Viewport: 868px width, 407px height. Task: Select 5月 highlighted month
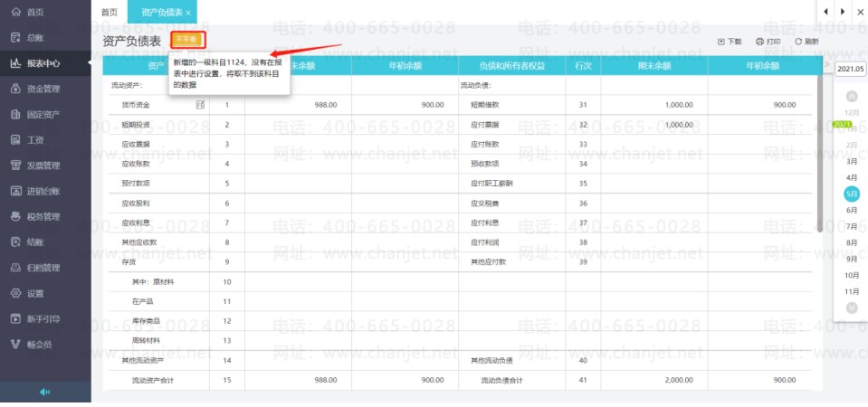[x=852, y=194]
